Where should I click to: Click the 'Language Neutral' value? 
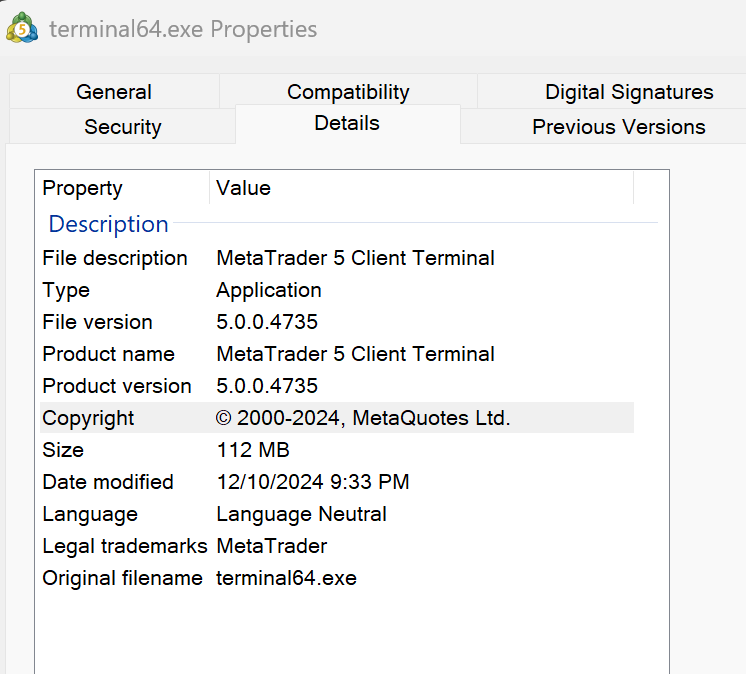[x=301, y=514]
